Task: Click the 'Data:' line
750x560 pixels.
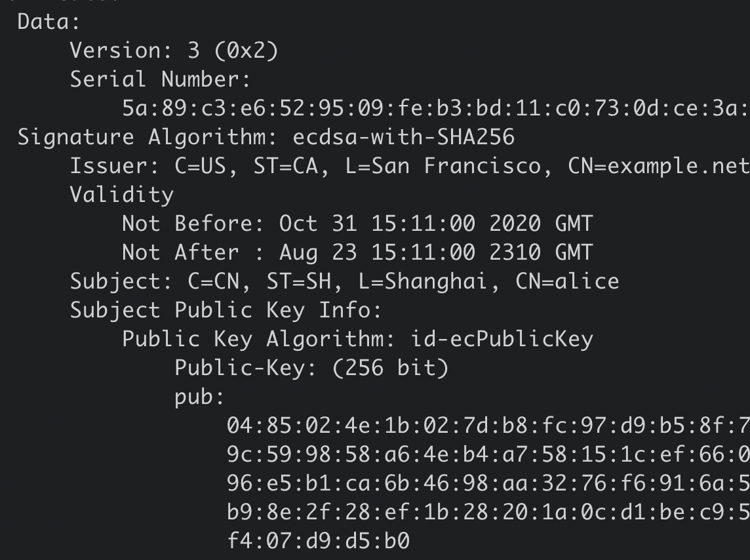Action: 49,22
